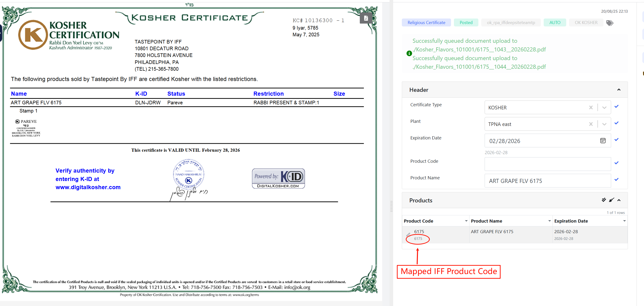This screenshot has height=306, width=644.
Task: Click the AUTO label tag
Action: tap(555, 23)
